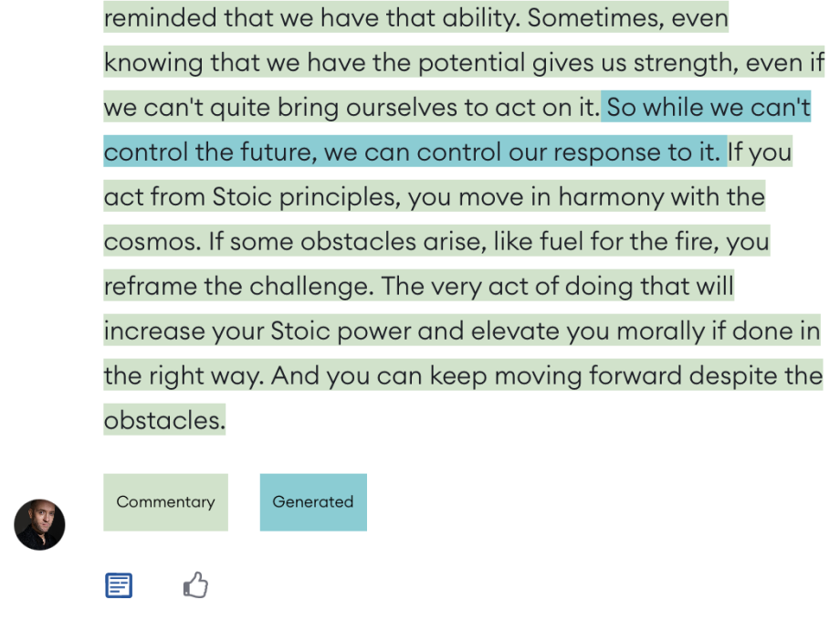The width and height of the screenshot is (840, 621).
Task: Click the author's round profile photo
Action: click(39, 524)
